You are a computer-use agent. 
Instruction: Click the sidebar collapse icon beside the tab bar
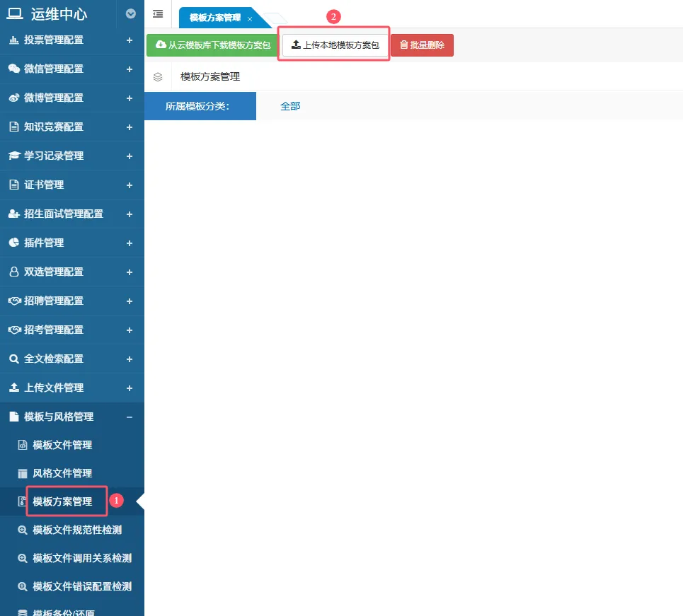pos(157,13)
